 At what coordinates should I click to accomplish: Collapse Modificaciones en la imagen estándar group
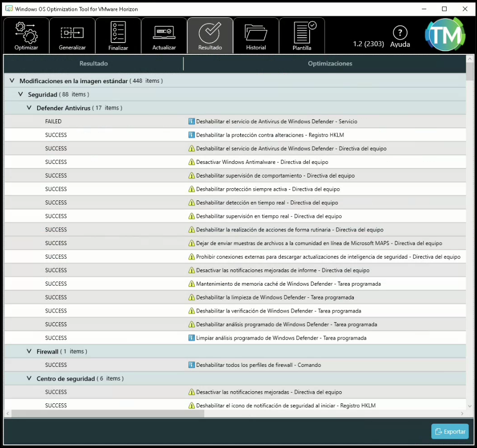pos(12,81)
